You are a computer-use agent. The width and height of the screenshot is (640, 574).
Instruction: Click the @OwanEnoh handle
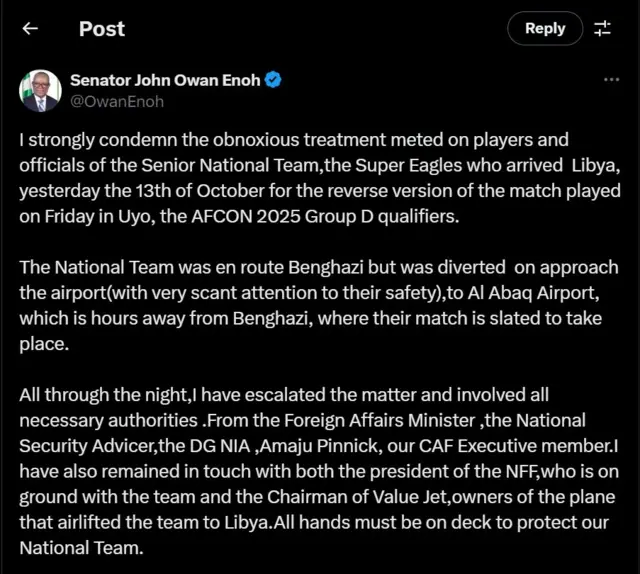[117, 101]
